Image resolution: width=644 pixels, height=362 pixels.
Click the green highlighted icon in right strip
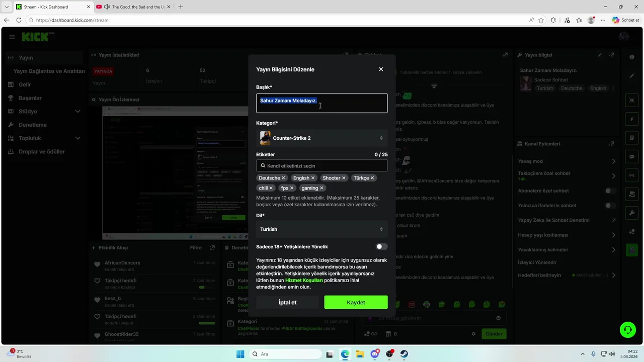[x=632, y=250]
